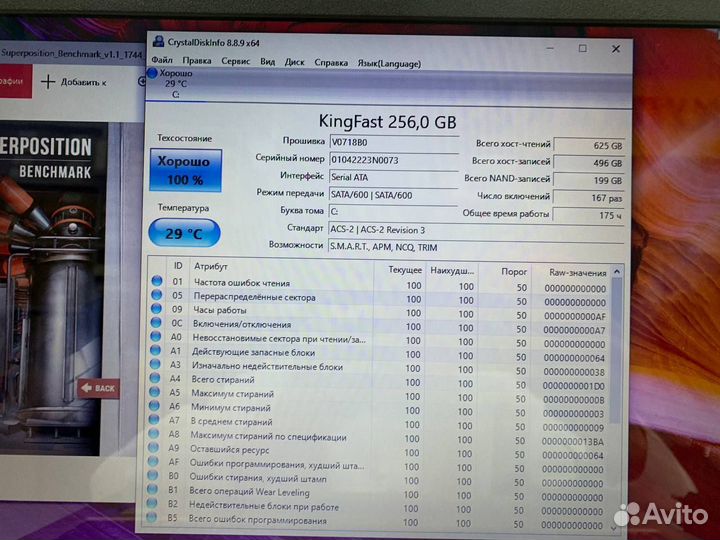Click the Raw-значения column header
This screenshot has width=720, height=540.
tap(577, 270)
